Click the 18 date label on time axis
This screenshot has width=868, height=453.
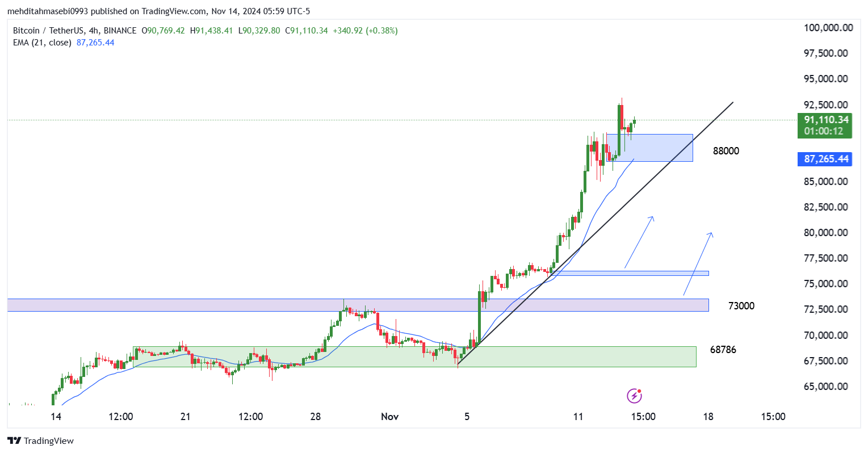[708, 417]
